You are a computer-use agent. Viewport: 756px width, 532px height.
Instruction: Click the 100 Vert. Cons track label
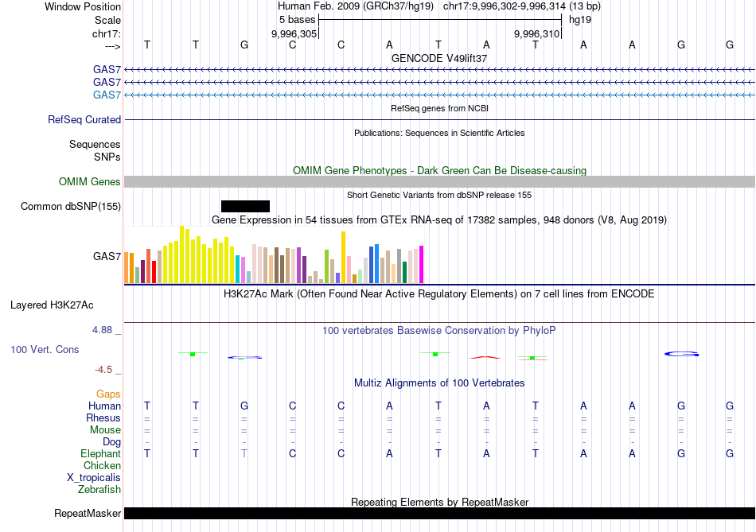(45, 350)
